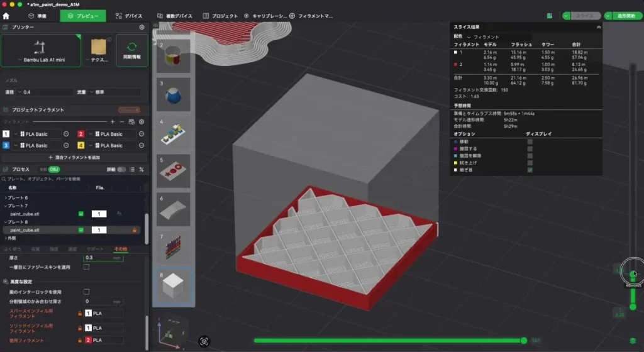Open process parameter list icon
644x352 pixels.
132,170
